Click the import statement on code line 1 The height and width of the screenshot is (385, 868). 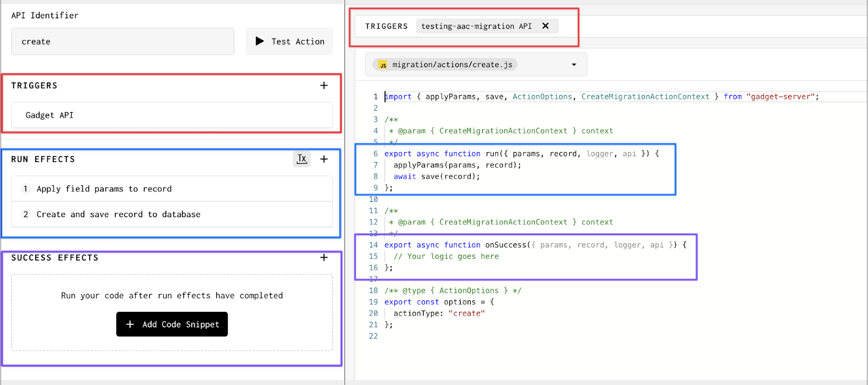coord(602,97)
